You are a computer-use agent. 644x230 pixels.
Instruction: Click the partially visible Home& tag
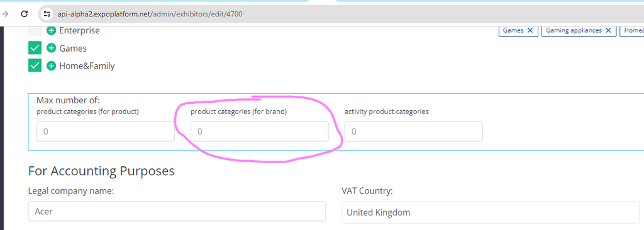631,30
